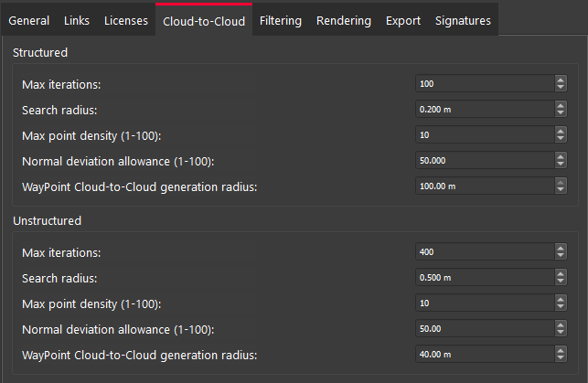Viewport: 588px width, 383px height.
Task: Decrease Structured Search radius with down arrow
Action: 561,113
